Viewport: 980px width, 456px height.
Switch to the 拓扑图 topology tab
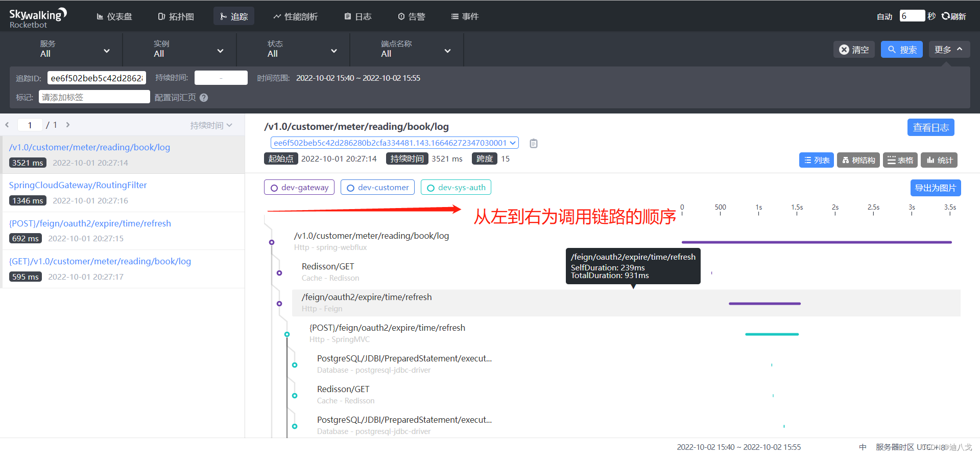(x=176, y=16)
